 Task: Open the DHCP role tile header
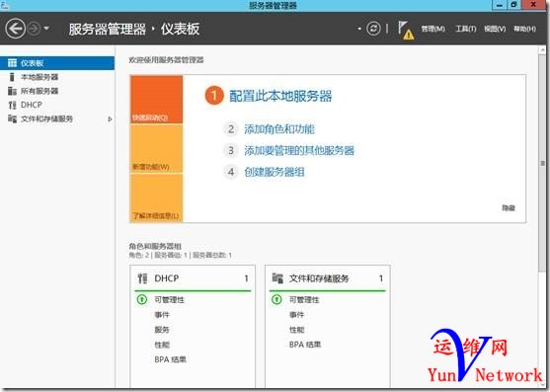point(193,278)
